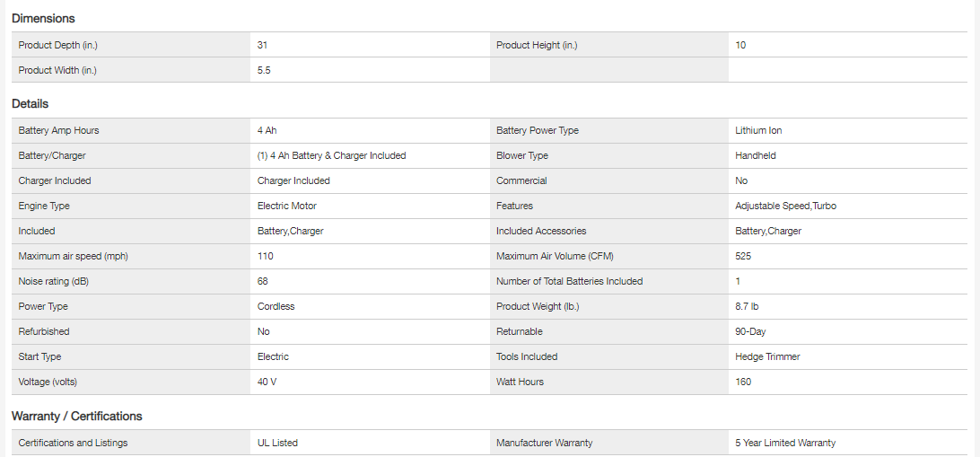Click the Details section heading
The height and width of the screenshot is (457, 980).
30,104
